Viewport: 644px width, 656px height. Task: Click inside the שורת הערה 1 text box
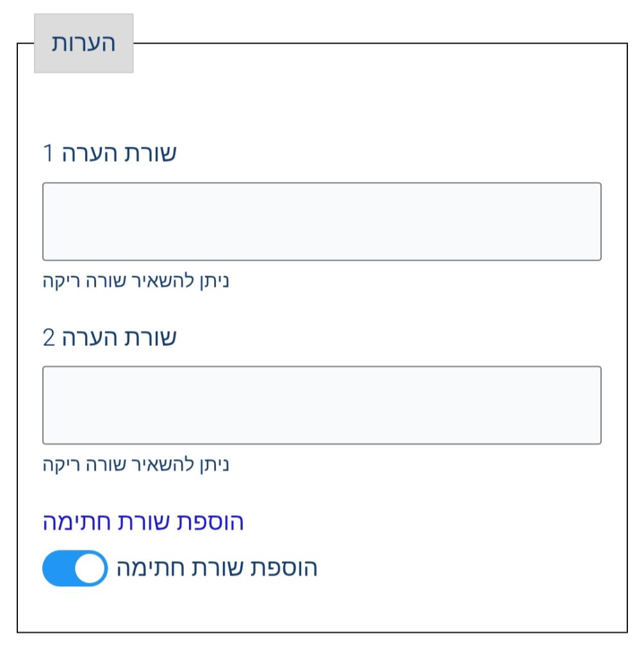322,222
